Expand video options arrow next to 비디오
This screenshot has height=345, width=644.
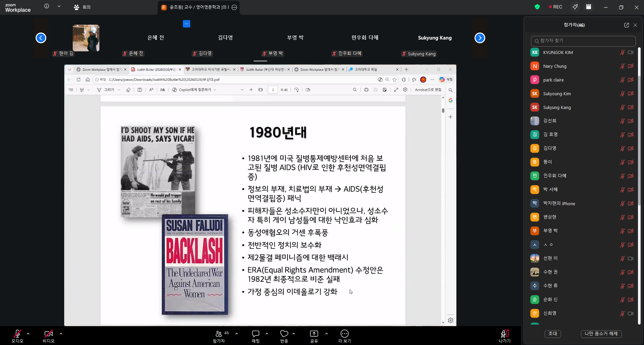pos(61,334)
